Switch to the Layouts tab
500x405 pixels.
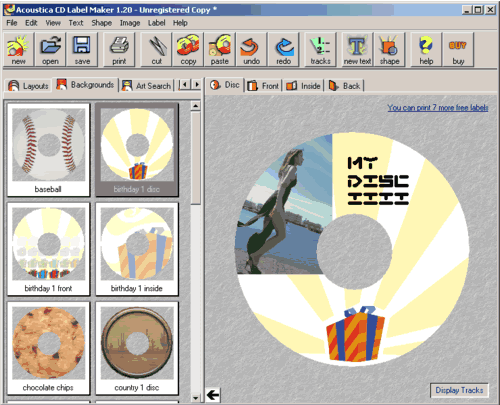tap(29, 86)
